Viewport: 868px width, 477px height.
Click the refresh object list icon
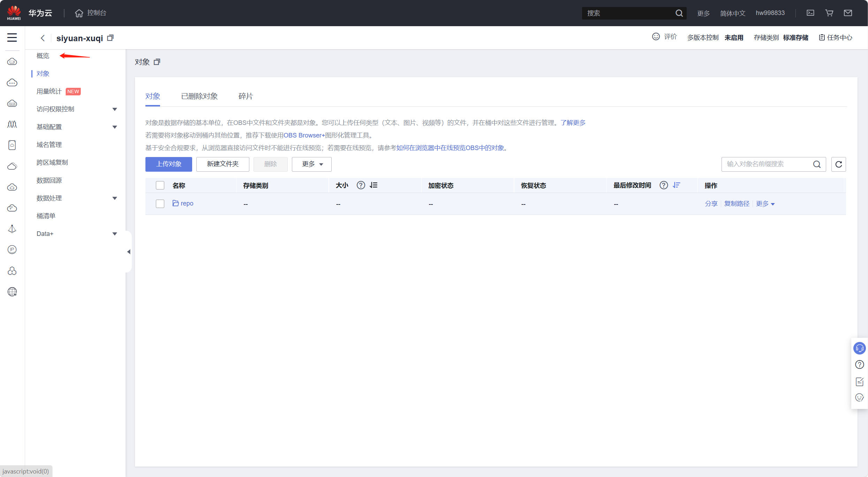[x=839, y=164]
